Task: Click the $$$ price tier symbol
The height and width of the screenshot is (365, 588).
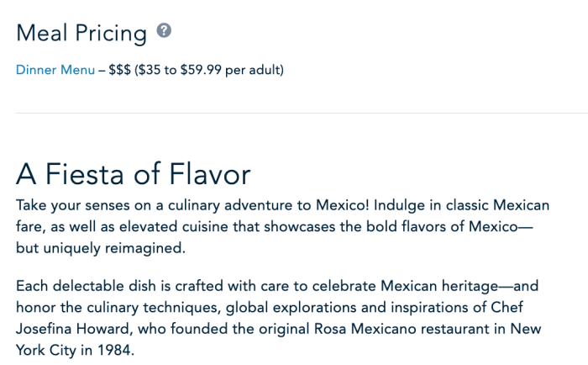Action: coord(119,70)
